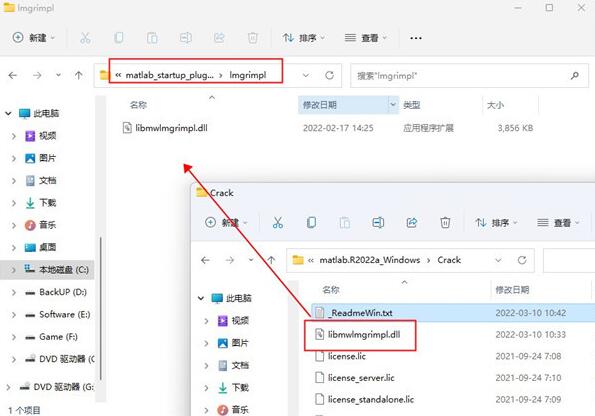Click Rename icon in Crack window toolbar

click(x=378, y=222)
